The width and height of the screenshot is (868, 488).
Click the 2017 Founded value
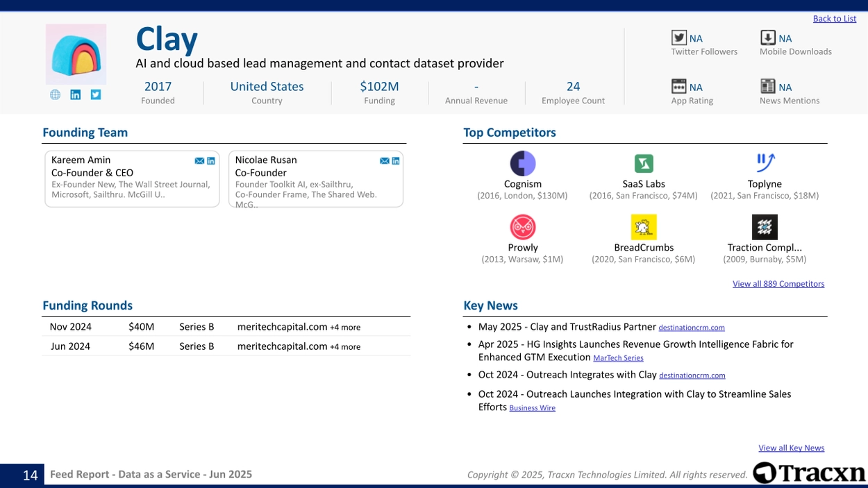point(158,87)
